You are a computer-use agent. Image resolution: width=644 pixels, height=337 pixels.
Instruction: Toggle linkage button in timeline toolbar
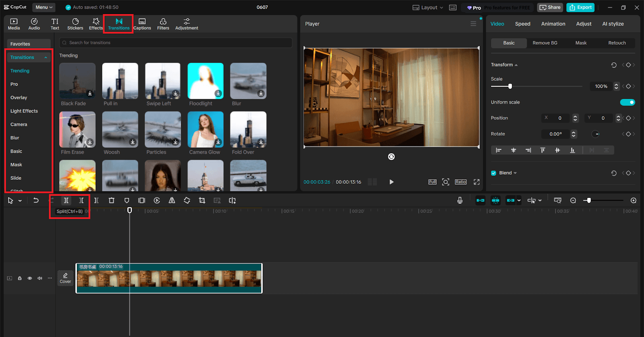510,200
